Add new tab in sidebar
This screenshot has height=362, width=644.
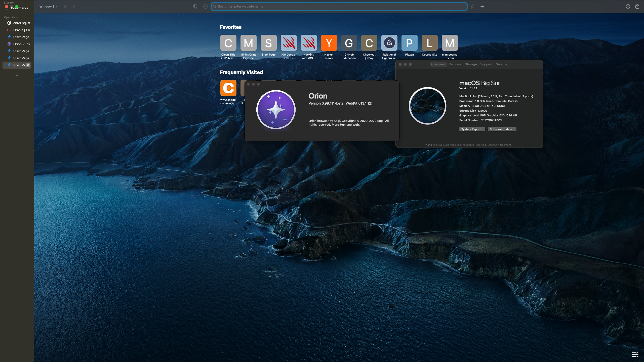coord(17,75)
